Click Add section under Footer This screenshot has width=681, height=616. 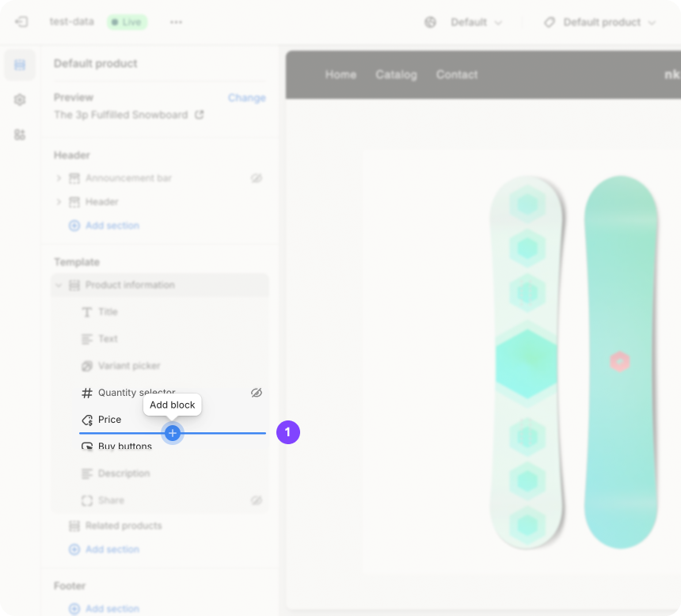(105, 609)
